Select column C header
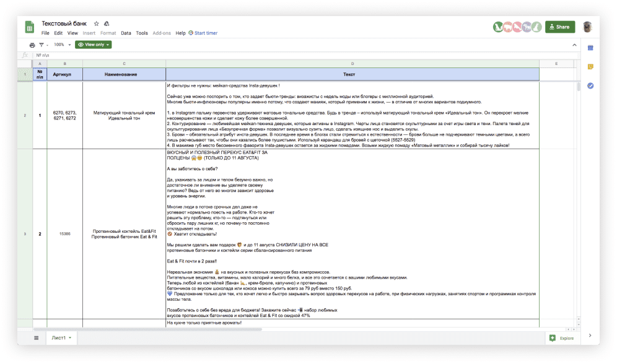The height and width of the screenshot is (364, 617). tap(125, 64)
